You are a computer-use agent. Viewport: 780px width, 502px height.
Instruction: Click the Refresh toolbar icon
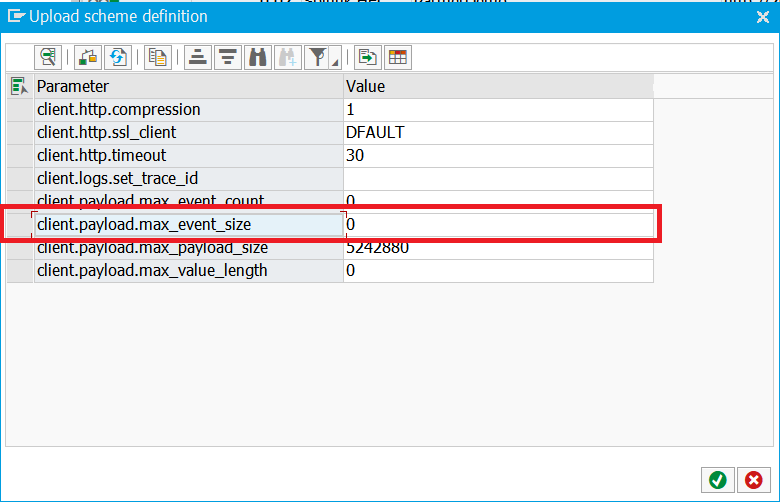coord(119,57)
